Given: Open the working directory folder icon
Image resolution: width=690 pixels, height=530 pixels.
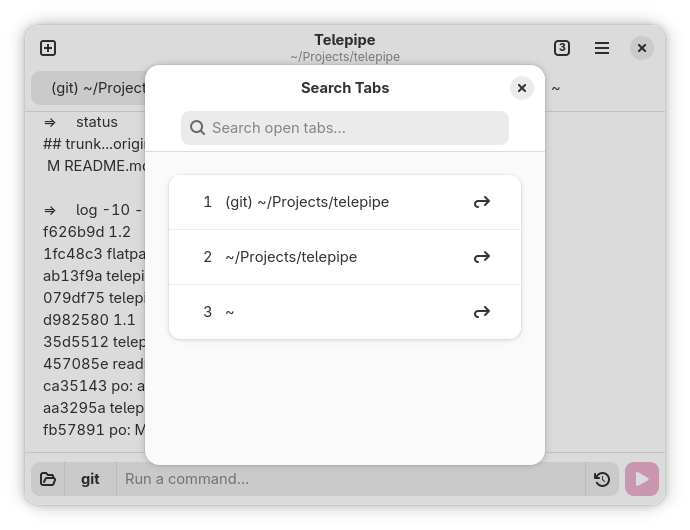Looking at the screenshot, I should (48, 479).
